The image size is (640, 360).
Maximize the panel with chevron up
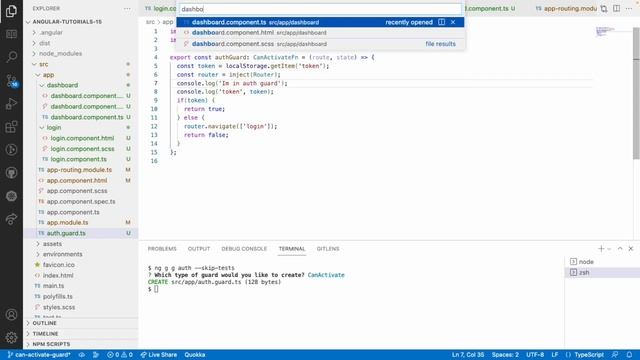[x=620, y=249]
